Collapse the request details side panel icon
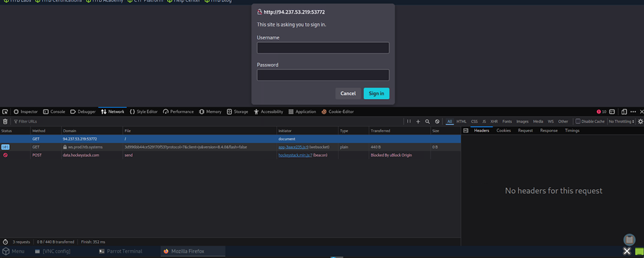This screenshot has height=258, width=644. [466, 131]
